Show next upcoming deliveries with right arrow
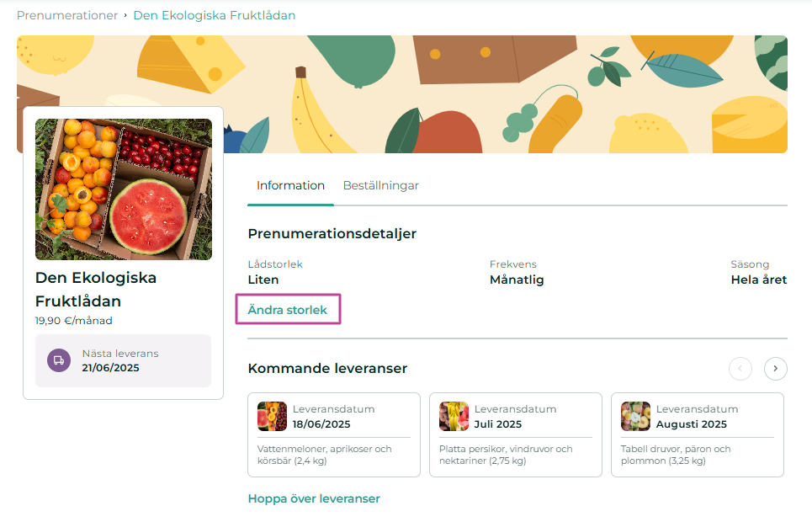Image resolution: width=812 pixels, height=522 pixels. click(775, 369)
